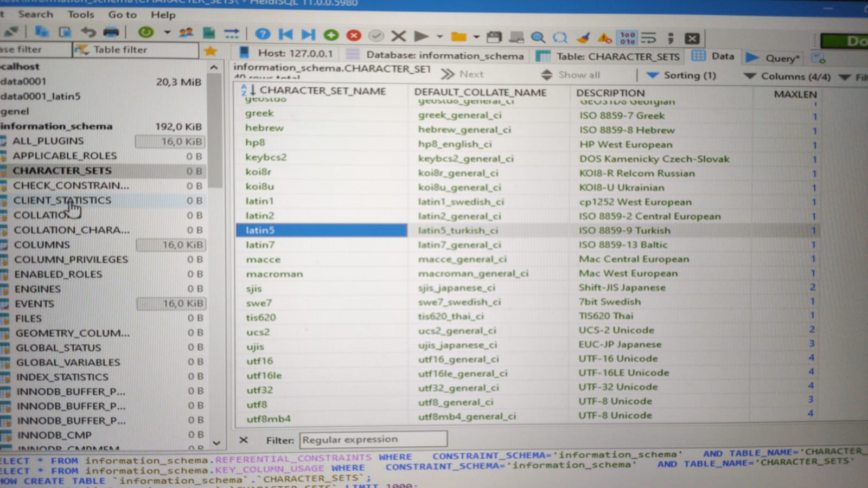Close the filter panel with X
The height and width of the screenshot is (488, 868).
[x=244, y=440]
